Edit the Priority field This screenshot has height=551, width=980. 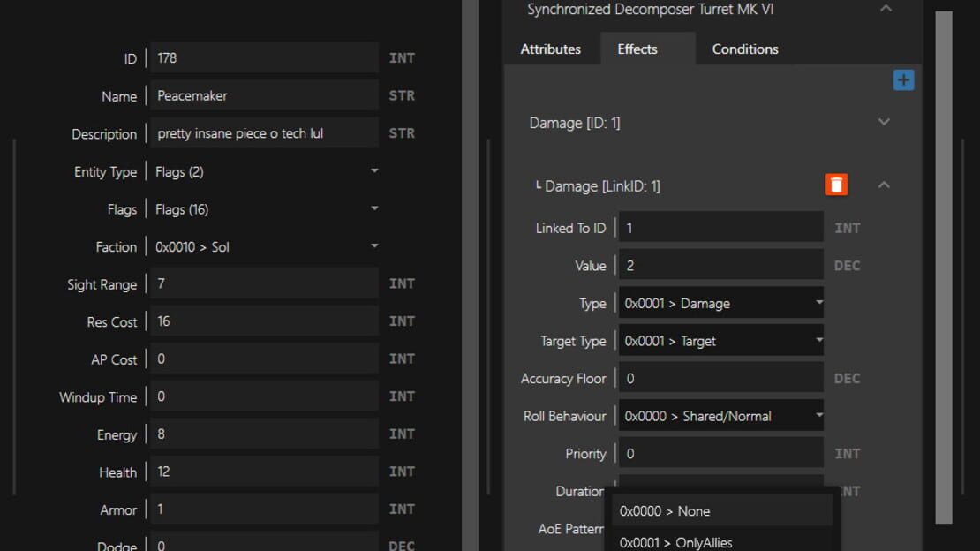point(720,454)
